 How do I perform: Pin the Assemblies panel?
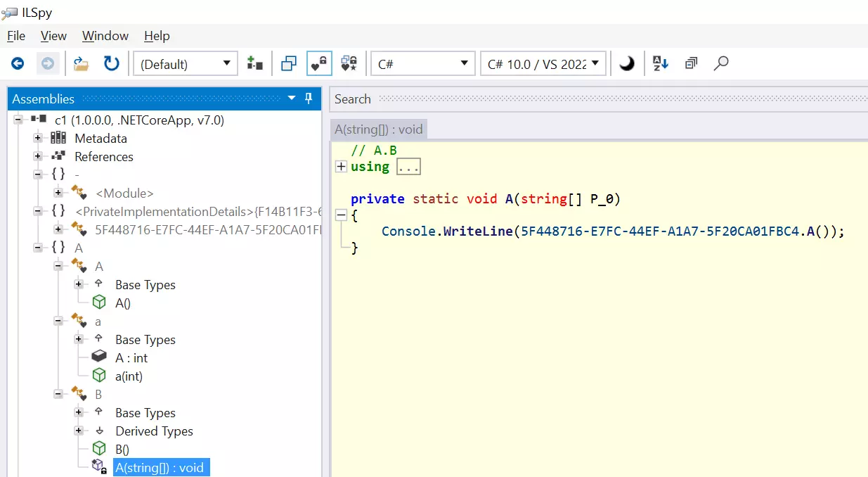[309, 98]
